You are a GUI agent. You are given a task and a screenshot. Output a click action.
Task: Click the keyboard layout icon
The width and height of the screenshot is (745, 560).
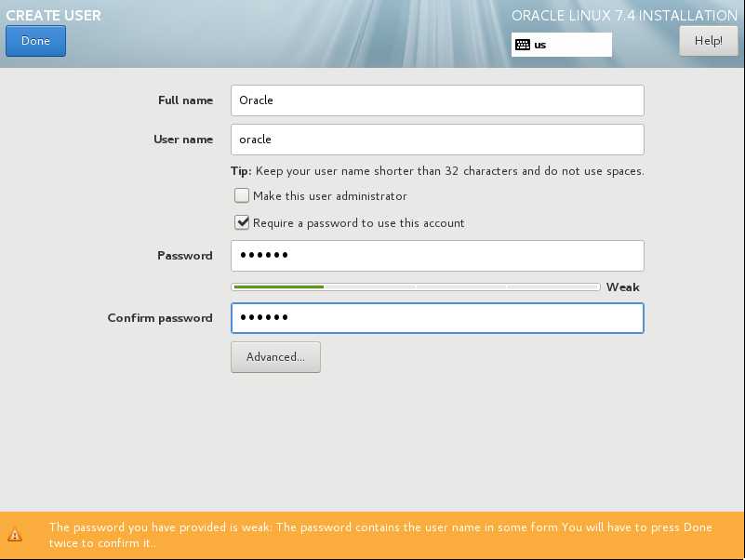(523, 46)
